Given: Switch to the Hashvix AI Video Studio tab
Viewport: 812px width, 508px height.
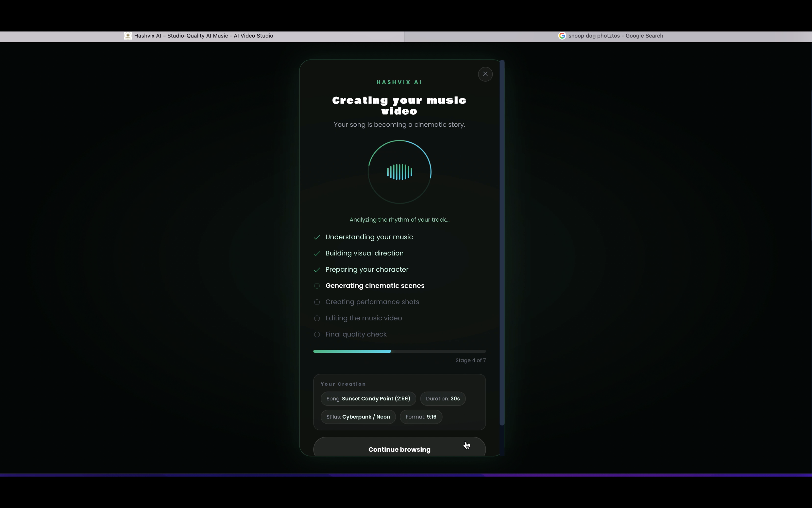Looking at the screenshot, I should click(202, 36).
